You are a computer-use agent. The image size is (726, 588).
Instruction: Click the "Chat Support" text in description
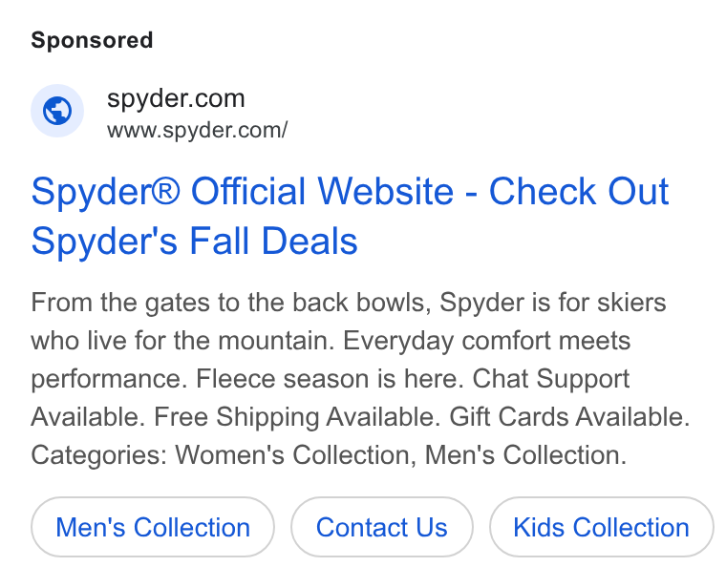pos(551,379)
